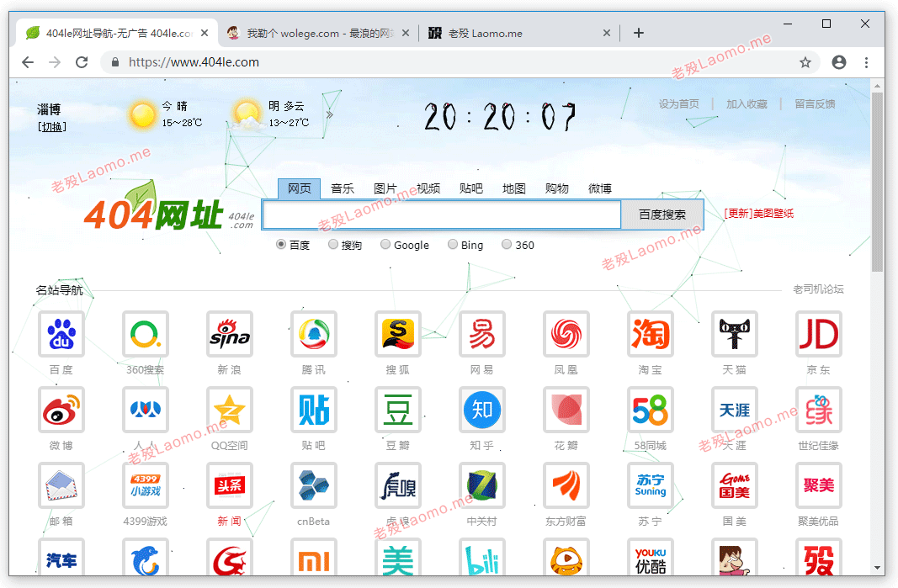
Task: Switch to the 音乐 search tab
Action: point(343,188)
